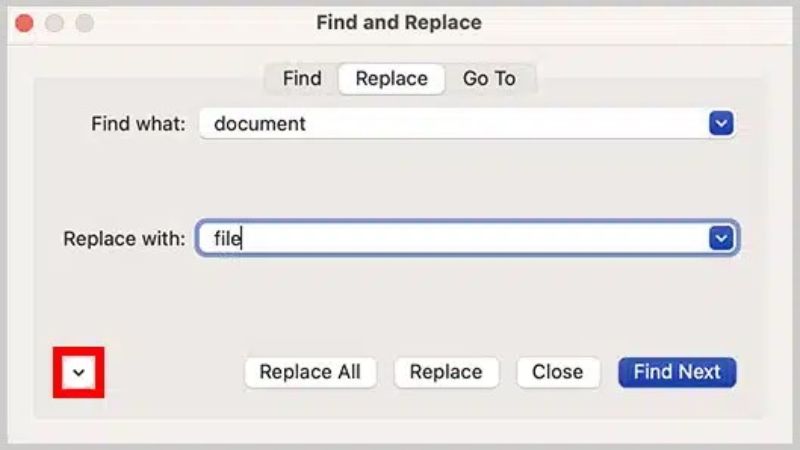Dismiss the dialog with the Close button
The image size is (800, 450).
point(557,372)
